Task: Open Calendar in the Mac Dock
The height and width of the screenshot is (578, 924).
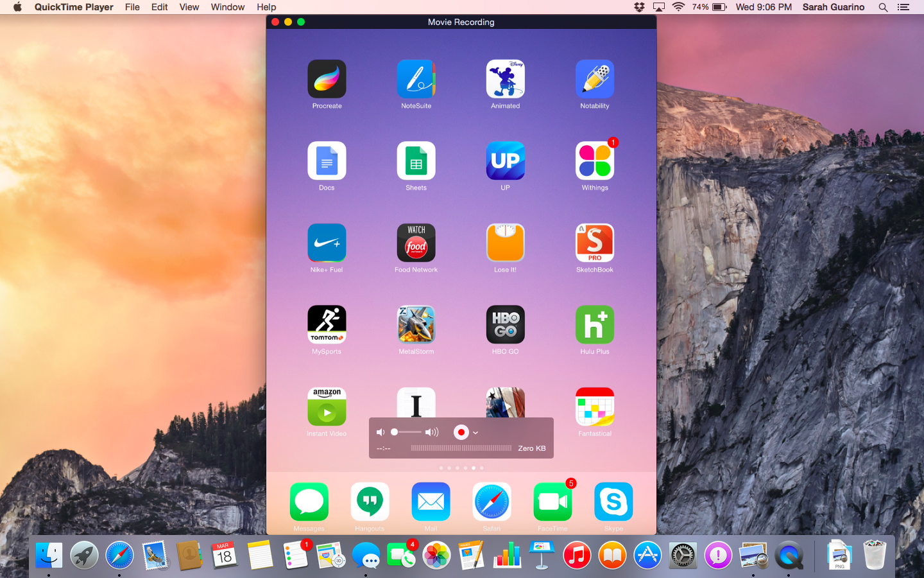Action: pyautogui.click(x=224, y=555)
